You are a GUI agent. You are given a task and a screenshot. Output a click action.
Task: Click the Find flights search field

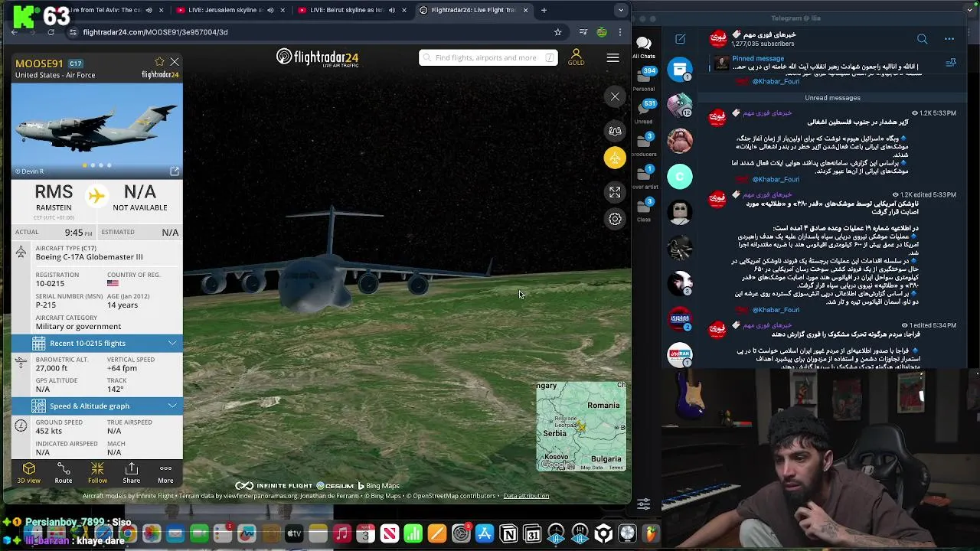488,57
